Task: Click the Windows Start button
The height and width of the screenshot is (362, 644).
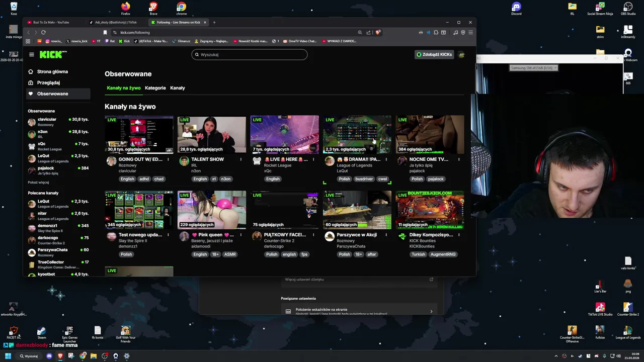Action: 8,356
